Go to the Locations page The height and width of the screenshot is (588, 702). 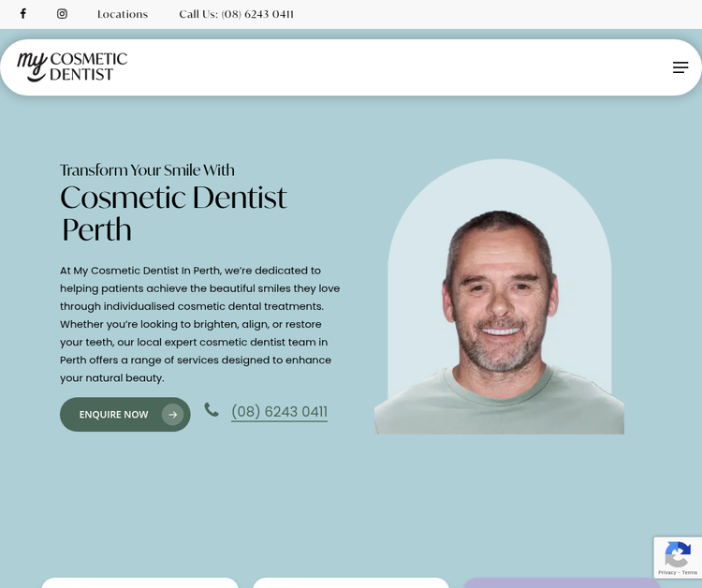[123, 14]
